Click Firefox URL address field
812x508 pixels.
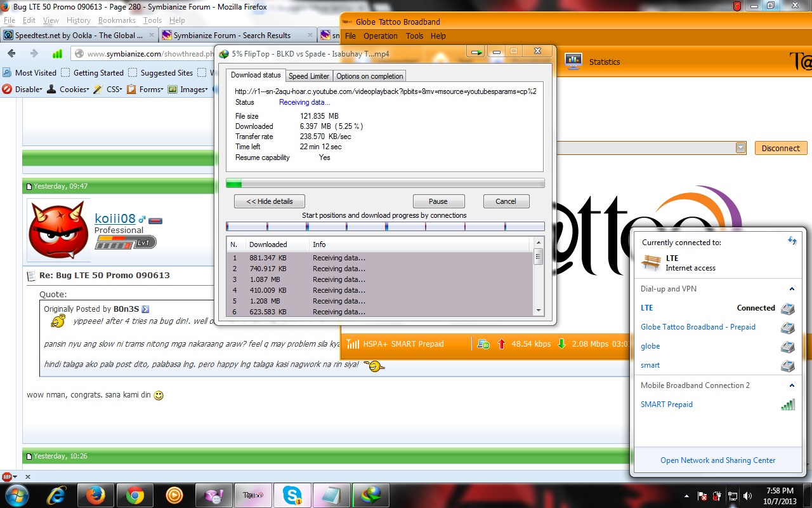click(142, 54)
